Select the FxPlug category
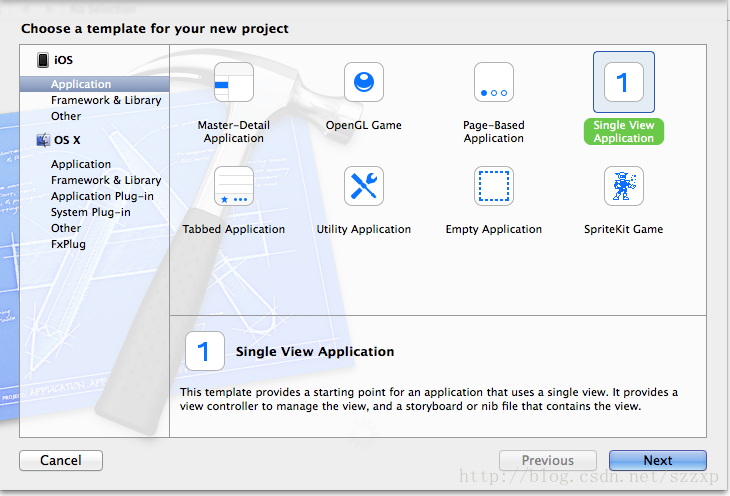Viewport: 730px width, 496px height. [68, 244]
